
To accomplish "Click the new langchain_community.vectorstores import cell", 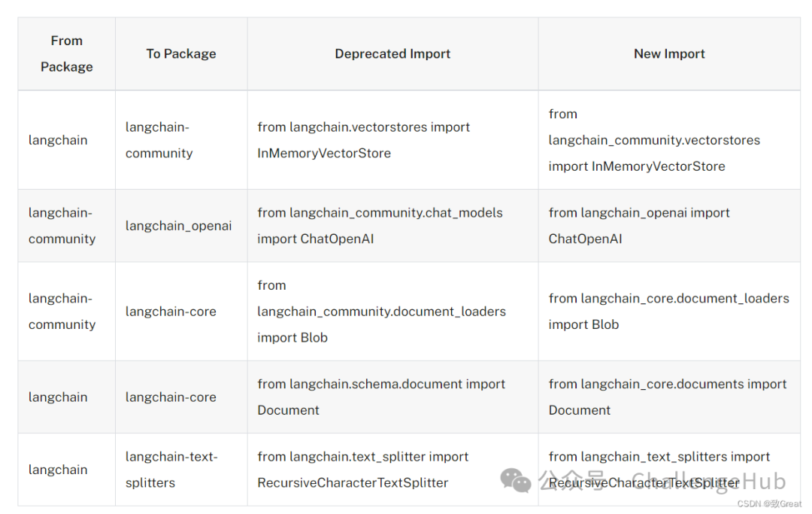I will click(654, 140).
